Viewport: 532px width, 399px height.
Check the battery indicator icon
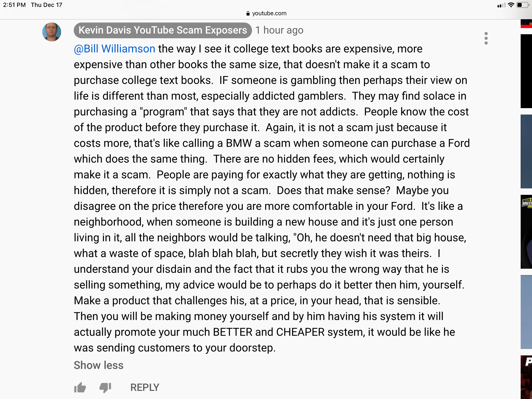tap(523, 5)
